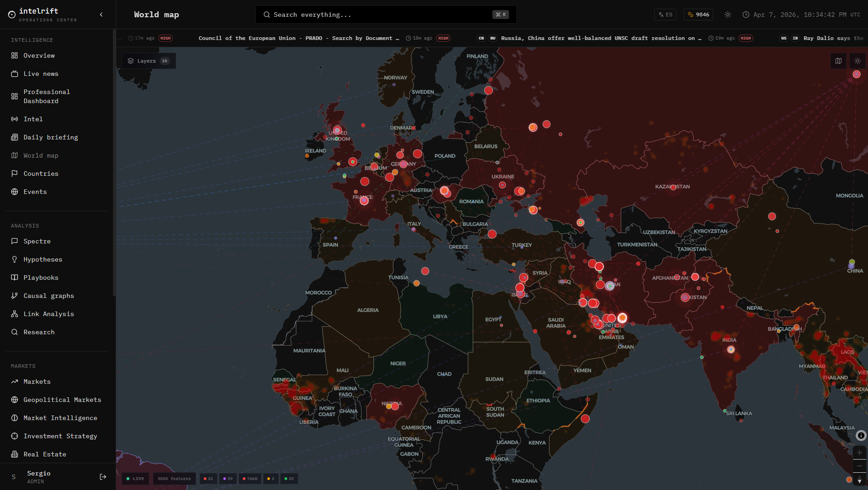This screenshot has width=868, height=490.
Task: Toggle the LIVE indicator on the map
Action: pyautogui.click(x=135, y=479)
